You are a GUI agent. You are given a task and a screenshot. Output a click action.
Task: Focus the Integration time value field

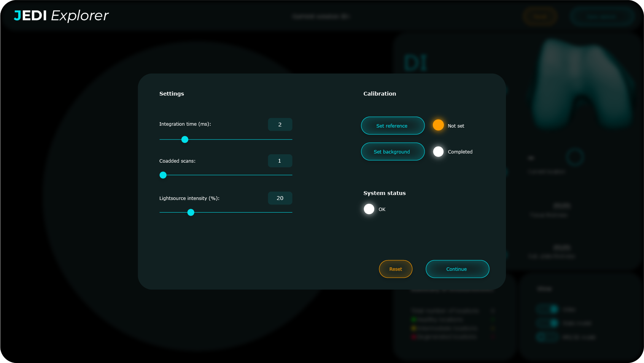(280, 125)
